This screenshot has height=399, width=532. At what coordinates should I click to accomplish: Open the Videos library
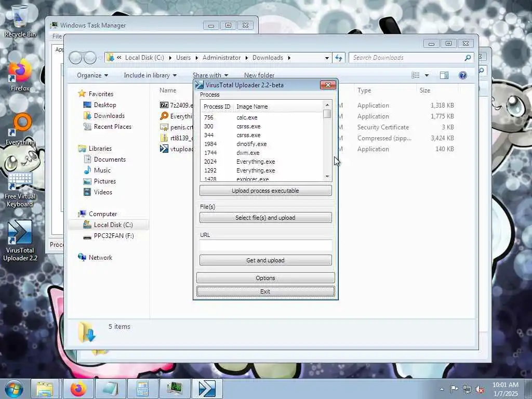[x=103, y=192]
